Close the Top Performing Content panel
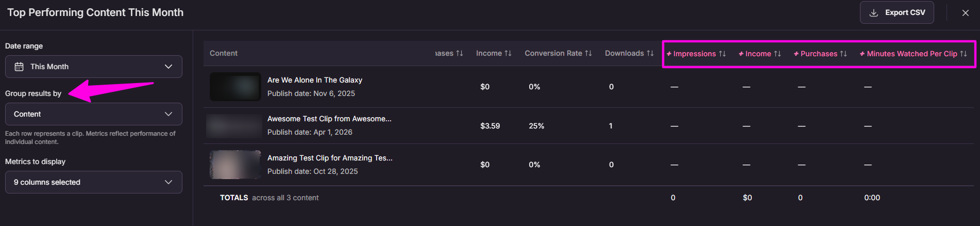Screen dimensions: 980x226 coord(965,13)
